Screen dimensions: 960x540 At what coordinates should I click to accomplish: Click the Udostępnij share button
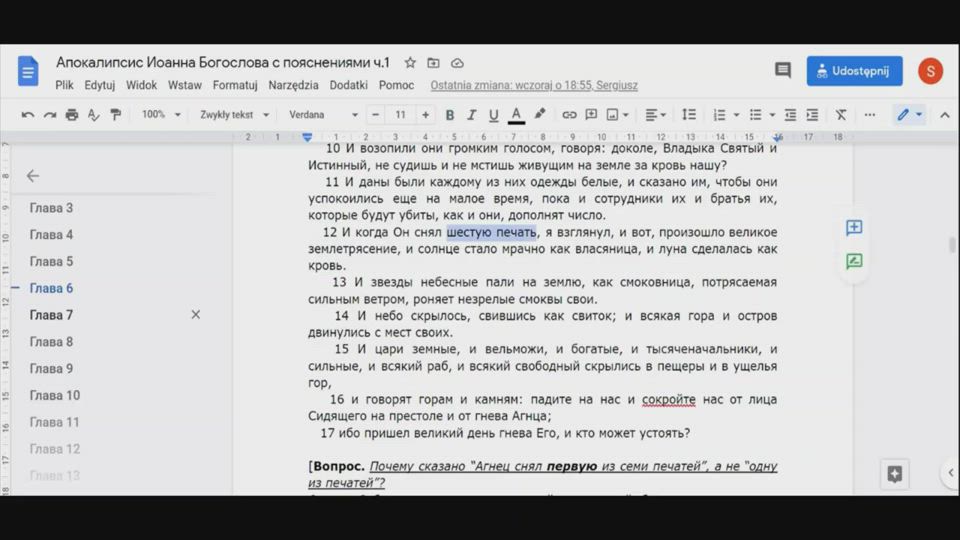[x=855, y=70]
